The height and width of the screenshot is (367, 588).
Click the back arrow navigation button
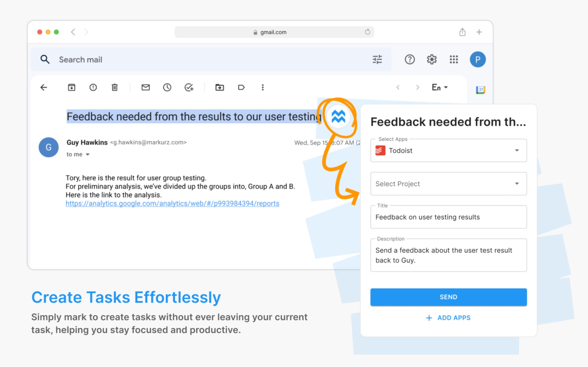[x=44, y=88]
